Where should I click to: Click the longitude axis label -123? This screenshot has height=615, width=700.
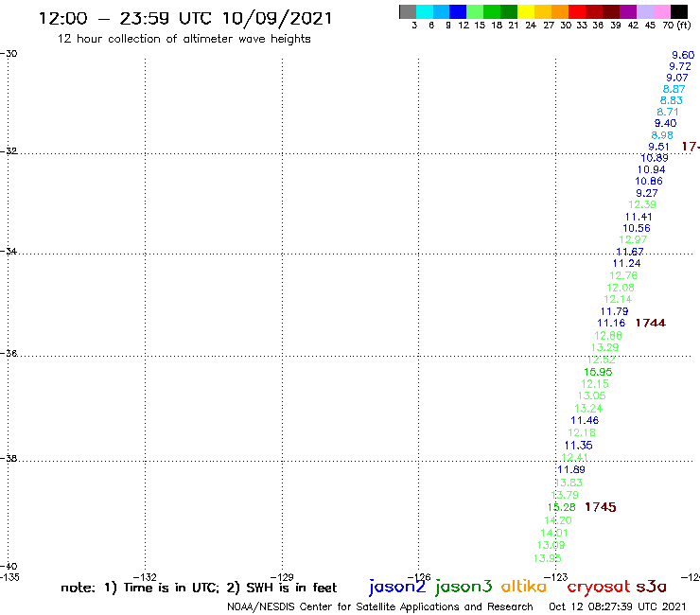(x=556, y=577)
